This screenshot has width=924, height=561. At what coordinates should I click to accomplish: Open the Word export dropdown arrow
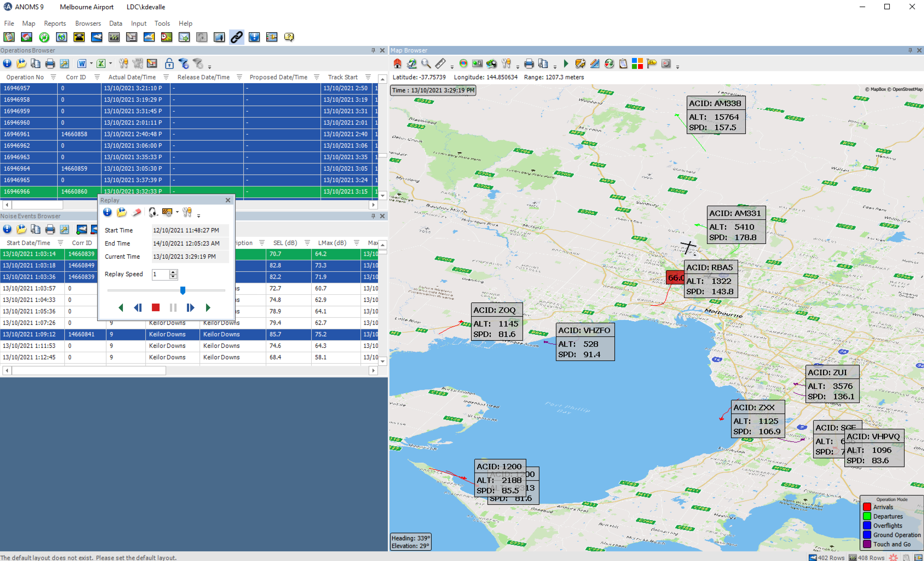[91, 64]
